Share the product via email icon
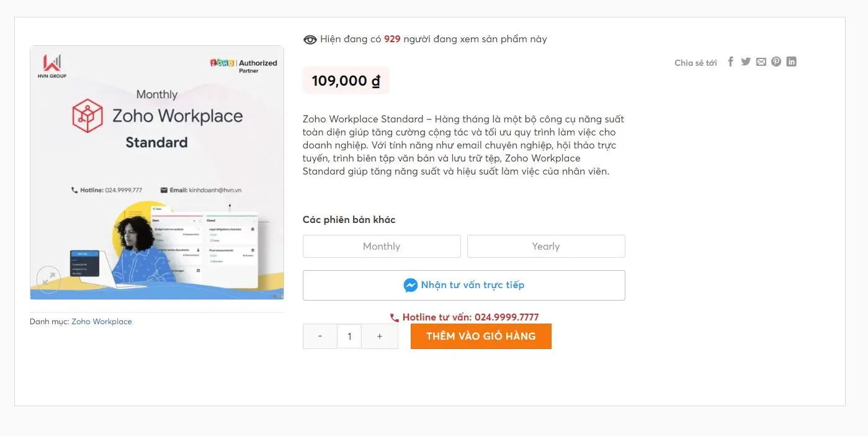This screenshot has width=868, height=436. 761,61
